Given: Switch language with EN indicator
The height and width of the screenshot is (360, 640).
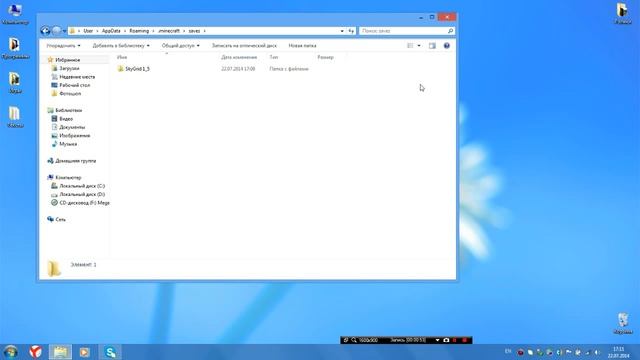Looking at the screenshot, I should click(x=508, y=351).
